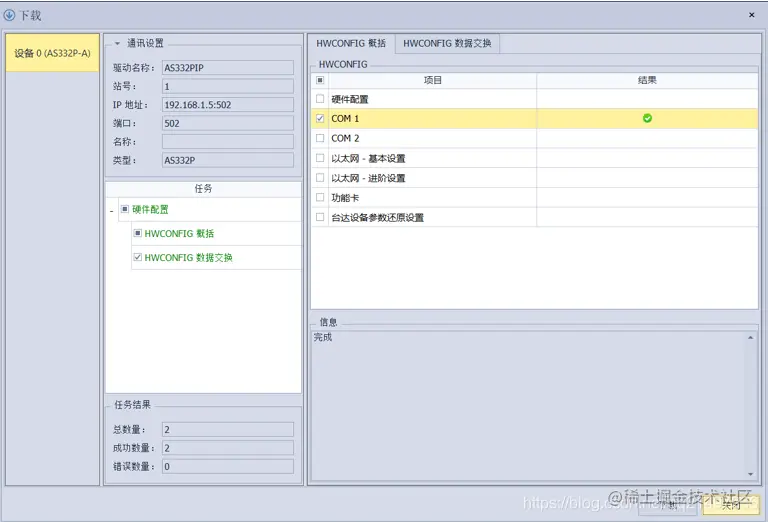Click the 完成 message in the info box

pyautogui.click(x=323, y=337)
